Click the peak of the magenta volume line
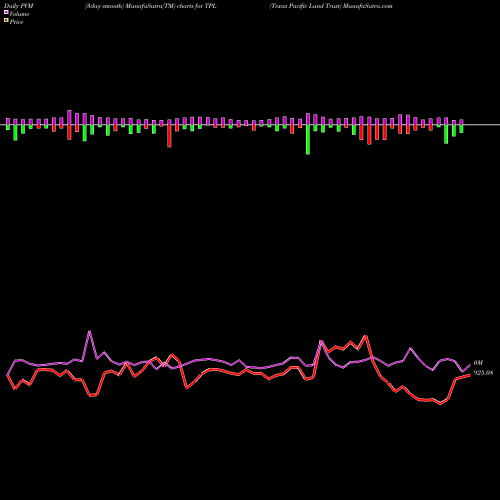This screenshot has width=500, height=500. click(89, 331)
